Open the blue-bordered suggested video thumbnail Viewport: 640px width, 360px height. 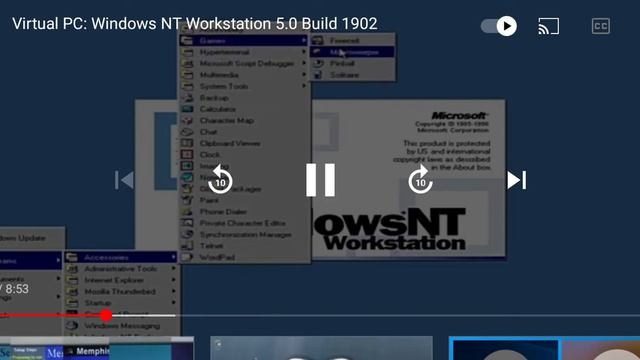click(x=544, y=348)
